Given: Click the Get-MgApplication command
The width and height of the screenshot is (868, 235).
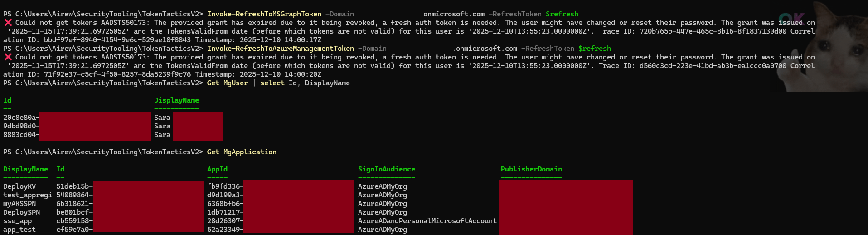Looking at the screenshot, I should pyautogui.click(x=241, y=152).
